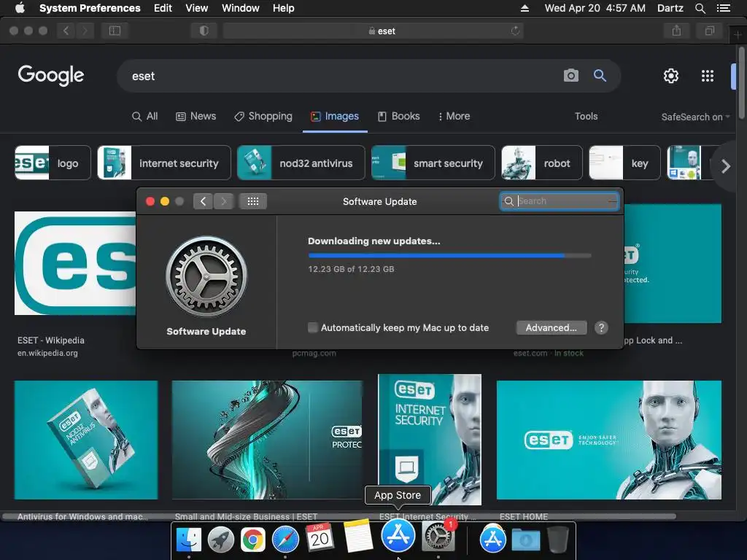The height and width of the screenshot is (560, 747).
Task: Switch to the All results tab
Action: tap(145, 116)
